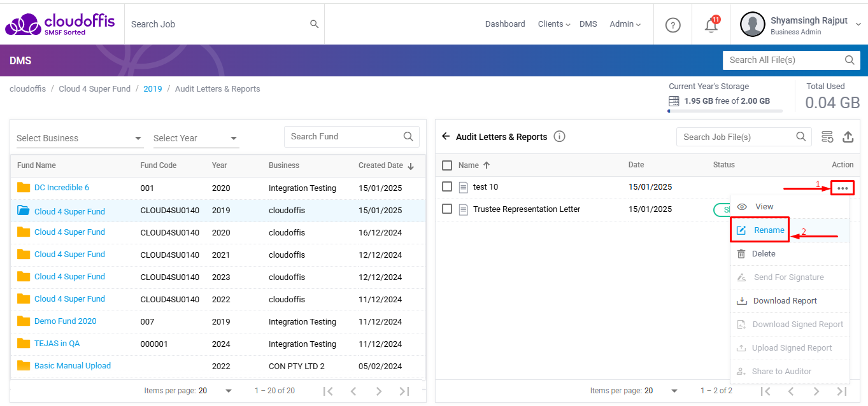Click the TEJAS in QA folder icon

point(24,343)
